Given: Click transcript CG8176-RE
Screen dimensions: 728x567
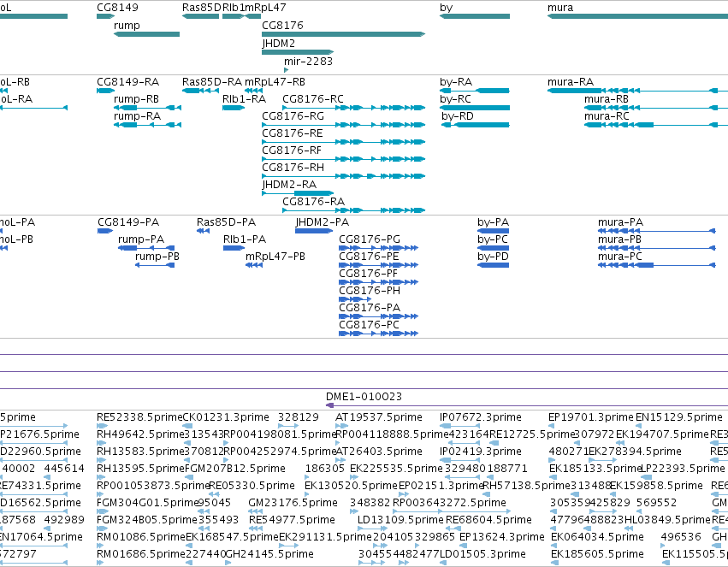Looking at the screenshot, I should click(292, 133).
